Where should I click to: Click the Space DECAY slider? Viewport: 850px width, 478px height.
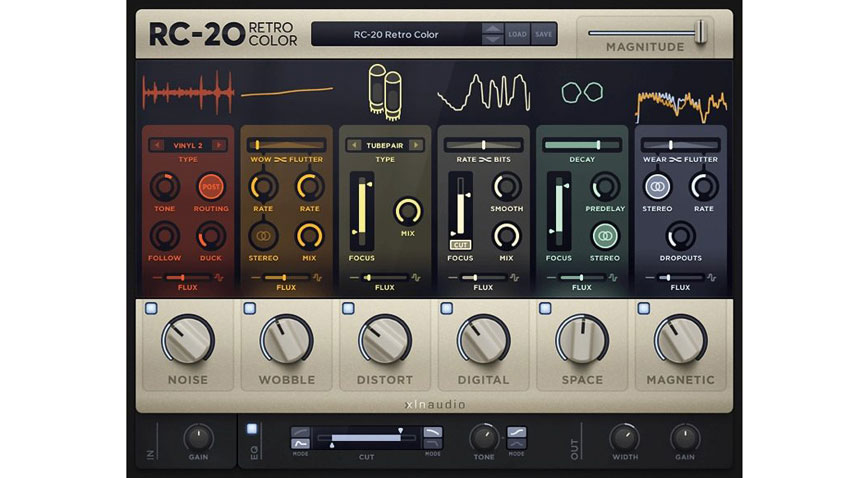click(x=582, y=145)
